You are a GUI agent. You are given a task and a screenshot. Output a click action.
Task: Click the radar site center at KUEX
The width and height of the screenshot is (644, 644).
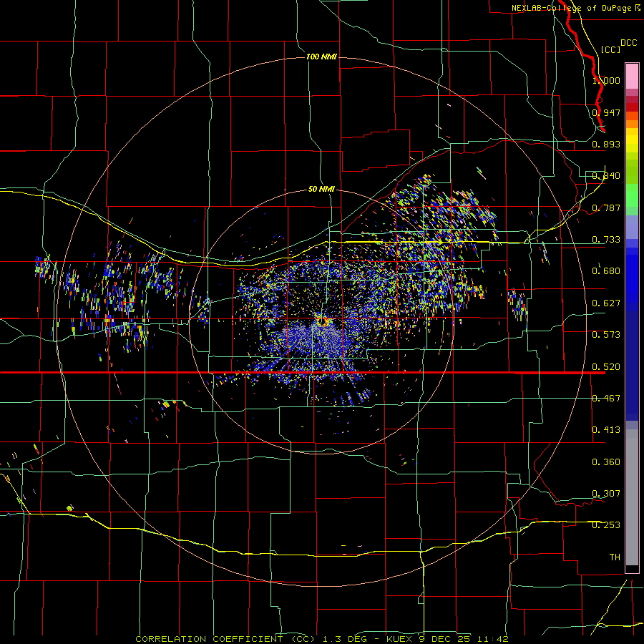(322, 321)
